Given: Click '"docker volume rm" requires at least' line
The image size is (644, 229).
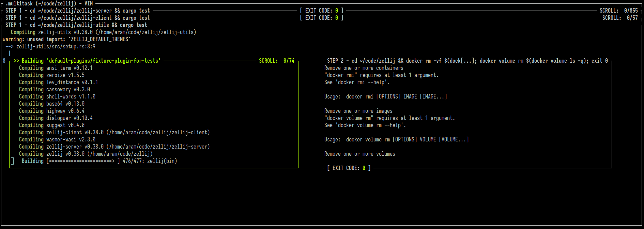Looking at the screenshot, I should pos(390,118).
